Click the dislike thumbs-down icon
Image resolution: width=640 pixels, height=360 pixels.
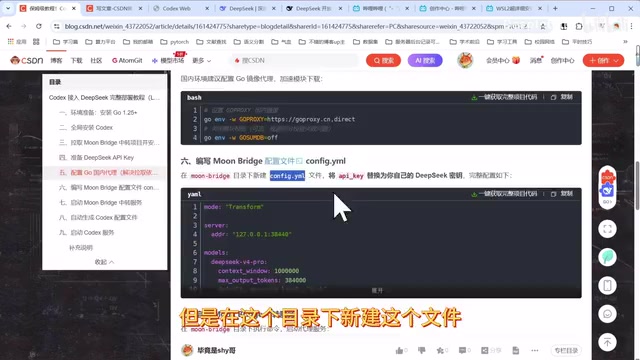pyautogui.click(x=421, y=350)
